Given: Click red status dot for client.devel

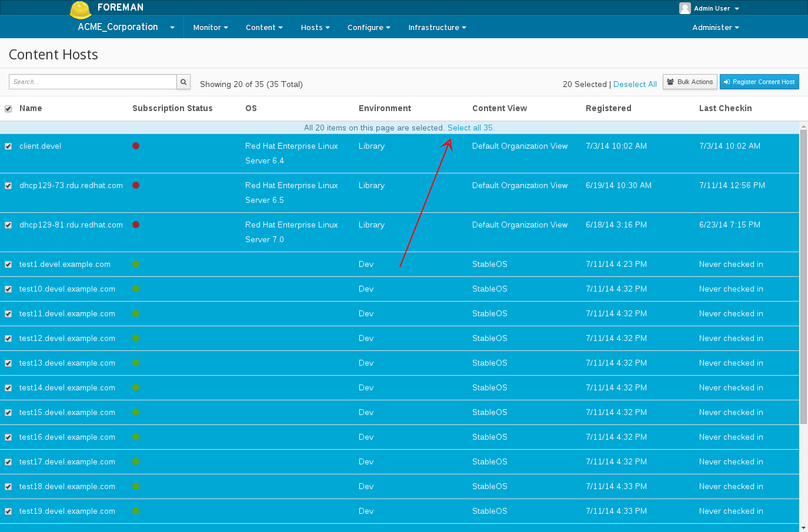Looking at the screenshot, I should click(136, 146).
